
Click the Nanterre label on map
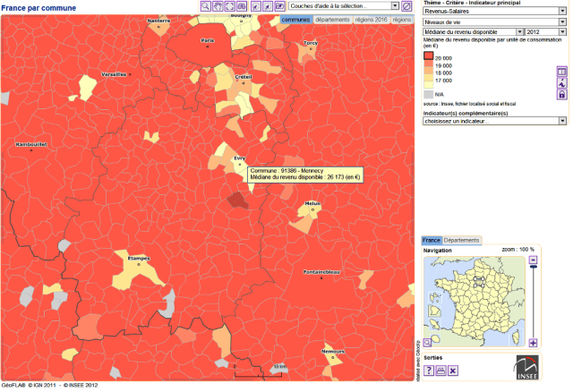(x=158, y=21)
